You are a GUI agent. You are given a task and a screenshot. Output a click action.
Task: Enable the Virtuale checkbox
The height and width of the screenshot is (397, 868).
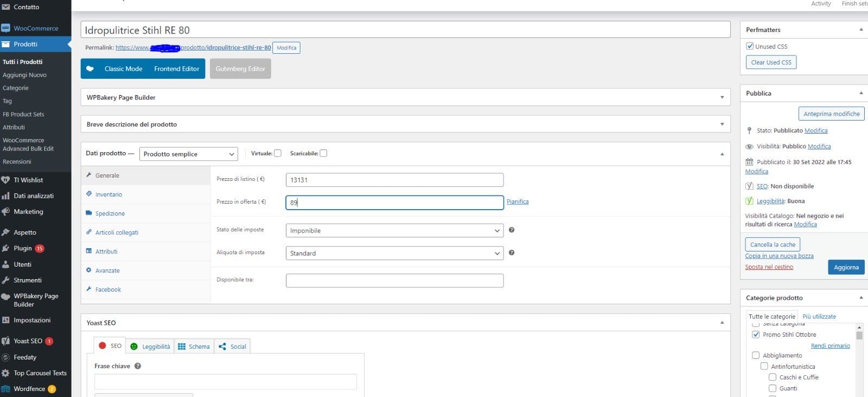(x=278, y=153)
